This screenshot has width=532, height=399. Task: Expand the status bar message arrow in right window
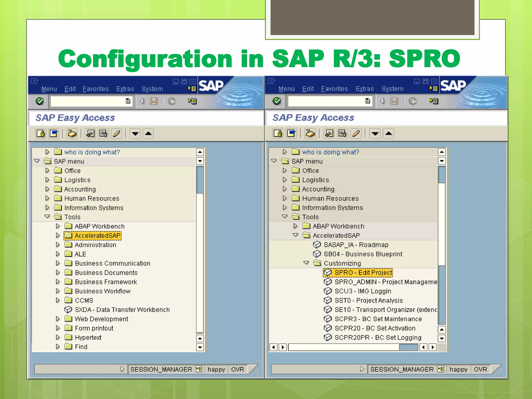(x=362, y=369)
